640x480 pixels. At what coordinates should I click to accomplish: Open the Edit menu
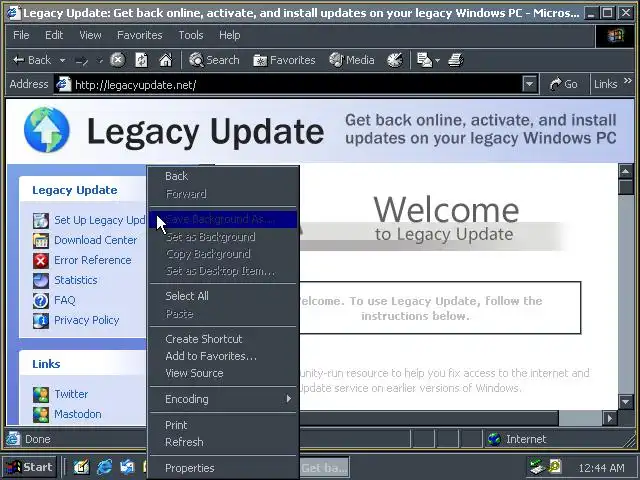pyautogui.click(x=54, y=35)
